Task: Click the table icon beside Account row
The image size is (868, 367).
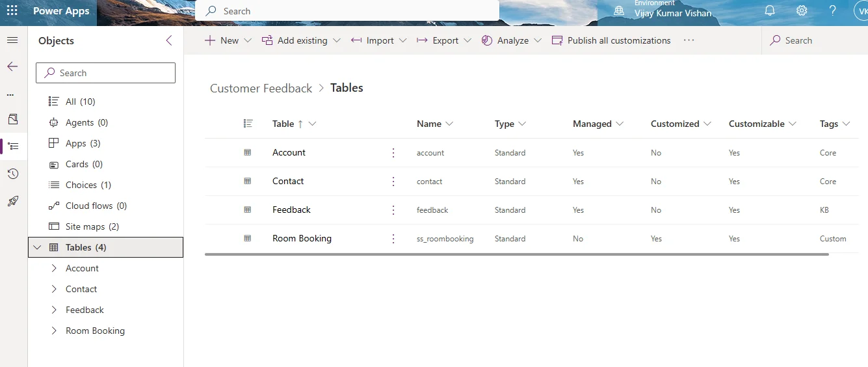Action: (248, 152)
